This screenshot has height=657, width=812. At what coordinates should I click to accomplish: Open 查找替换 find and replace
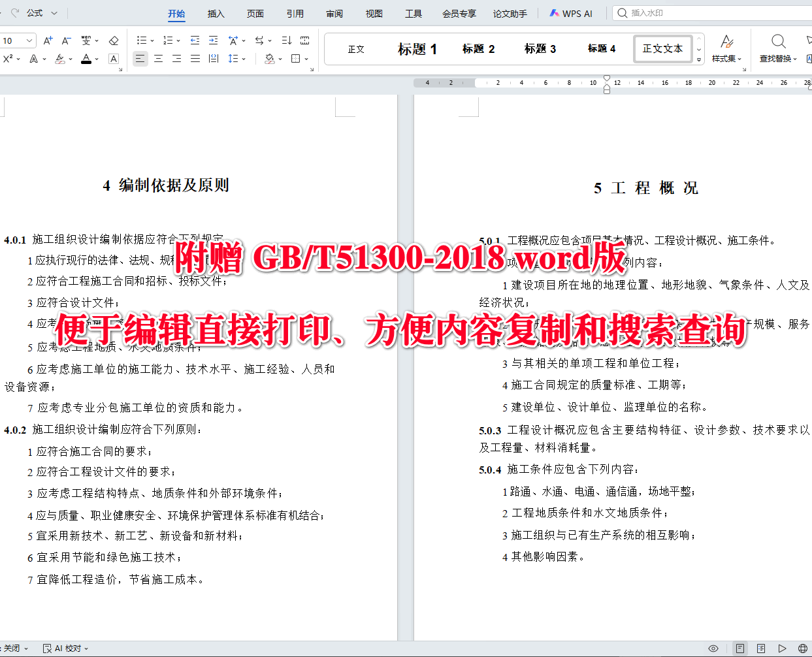pos(778,49)
